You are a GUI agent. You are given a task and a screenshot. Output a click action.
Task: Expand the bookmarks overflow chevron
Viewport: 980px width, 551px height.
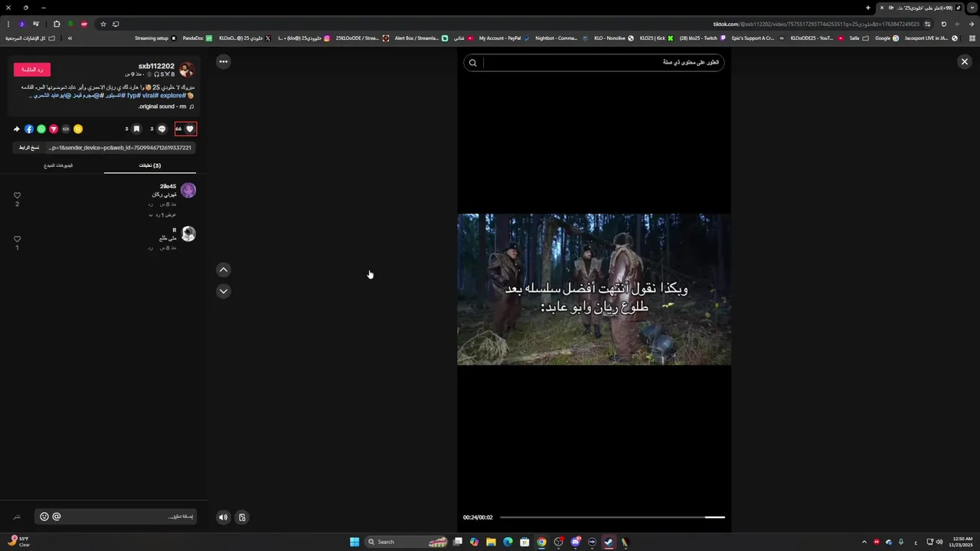pyautogui.click(x=70, y=38)
